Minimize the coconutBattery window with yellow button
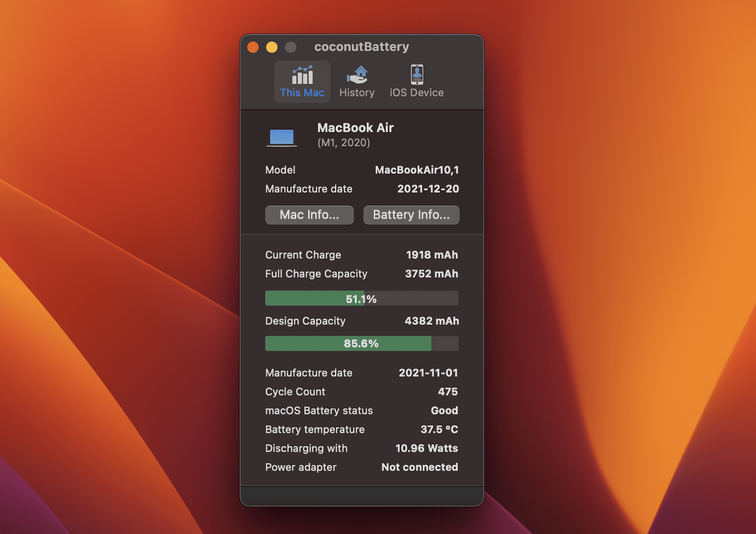The image size is (756, 534). coord(272,47)
